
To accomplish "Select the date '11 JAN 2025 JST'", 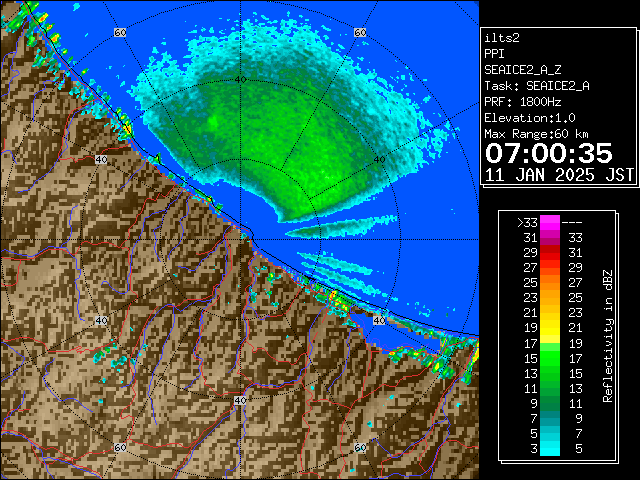I will [559, 175].
